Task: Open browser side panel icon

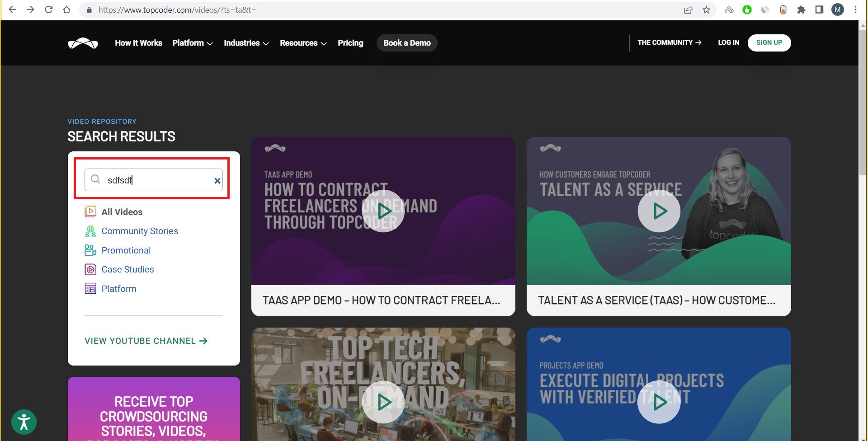Action: coord(819,10)
